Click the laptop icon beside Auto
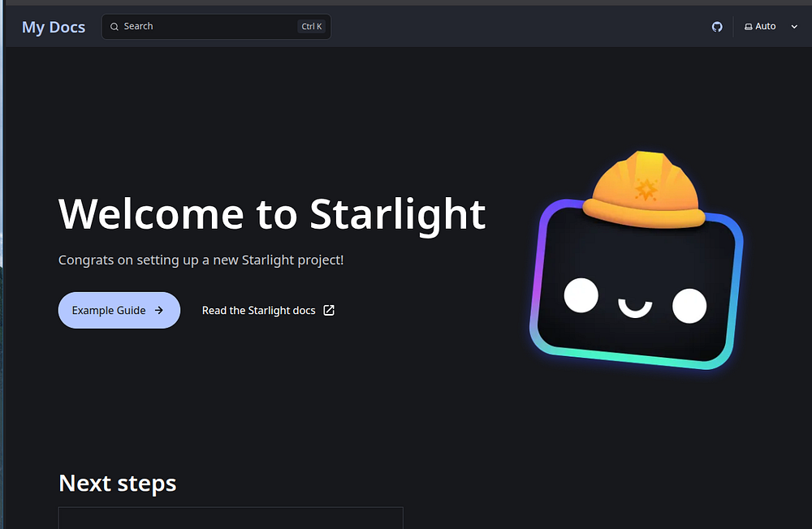The width and height of the screenshot is (812, 529). [x=749, y=27]
